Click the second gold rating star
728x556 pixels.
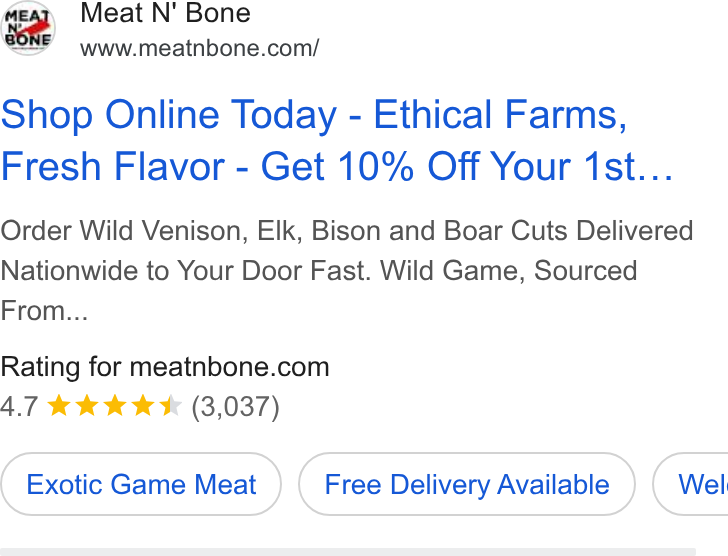click(x=87, y=405)
